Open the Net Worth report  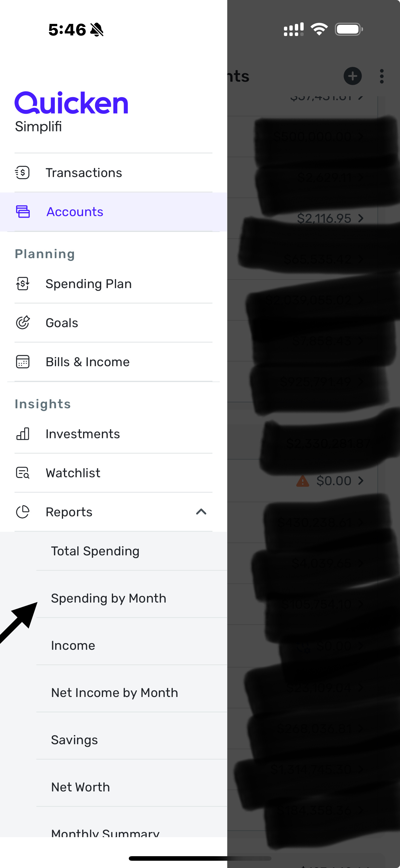[x=81, y=787]
